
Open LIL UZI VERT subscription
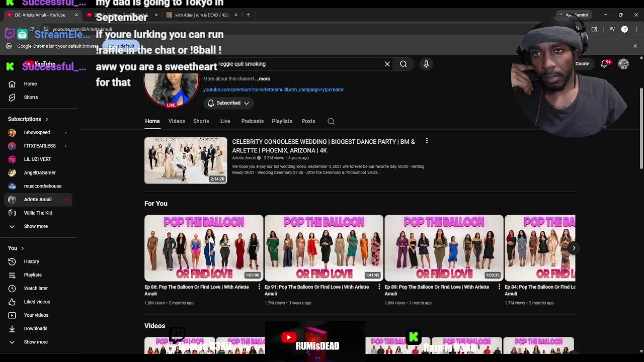(37, 159)
